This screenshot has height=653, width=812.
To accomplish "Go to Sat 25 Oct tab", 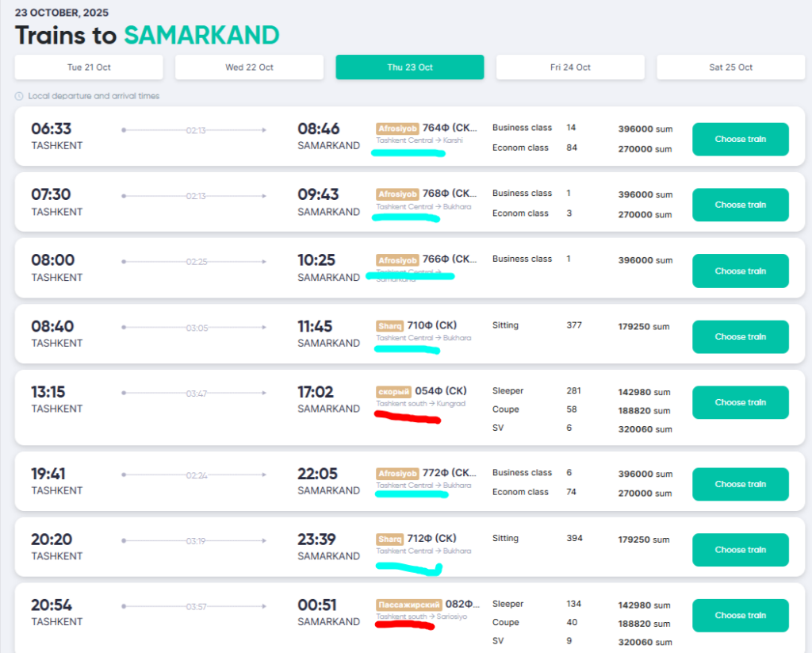I will point(730,67).
